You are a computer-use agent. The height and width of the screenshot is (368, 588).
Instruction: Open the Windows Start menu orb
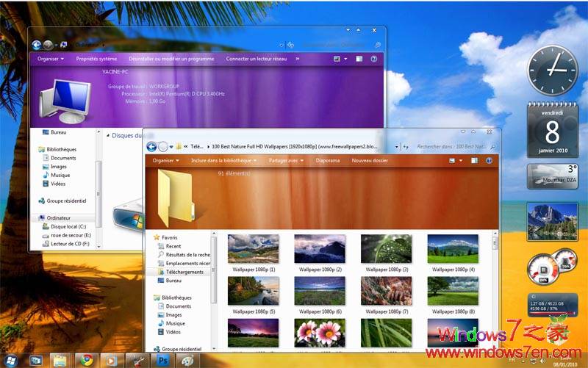pyautogui.click(x=10, y=361)
